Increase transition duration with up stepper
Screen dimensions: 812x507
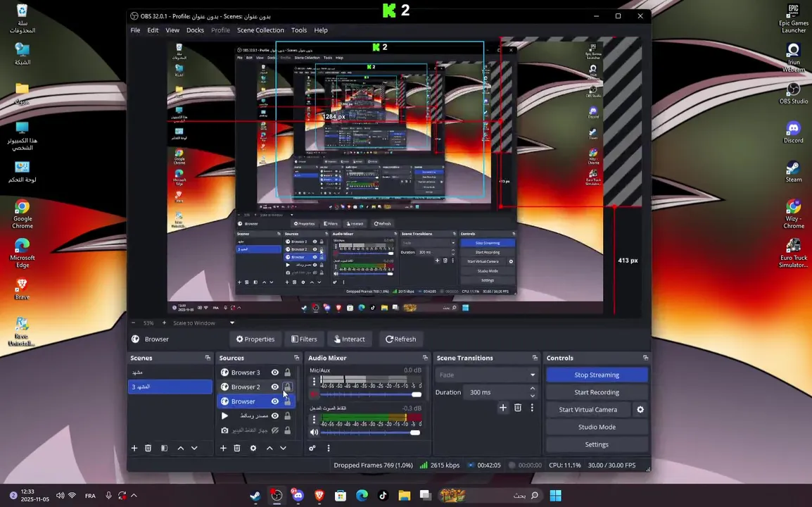[533, 388]
